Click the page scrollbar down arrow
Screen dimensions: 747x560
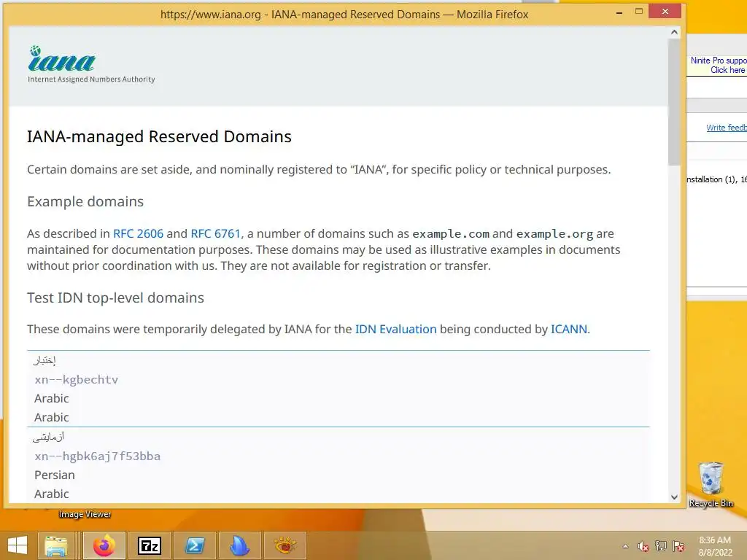click(674, 497)
